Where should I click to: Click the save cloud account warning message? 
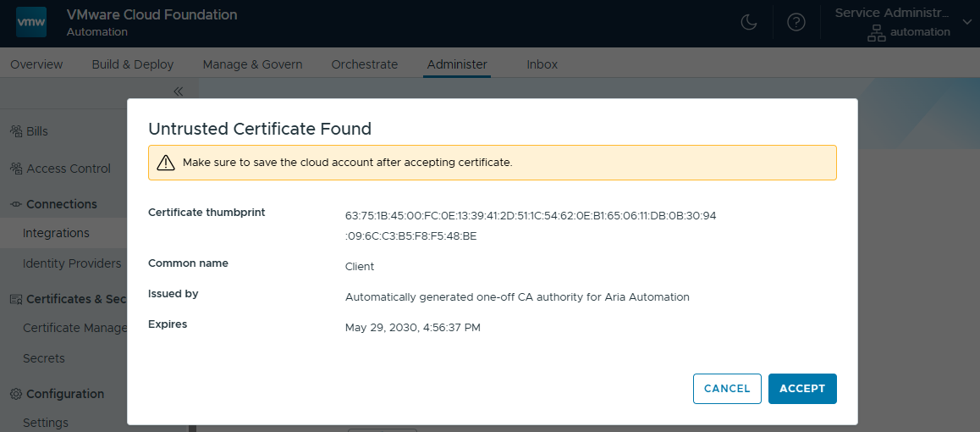348,163
